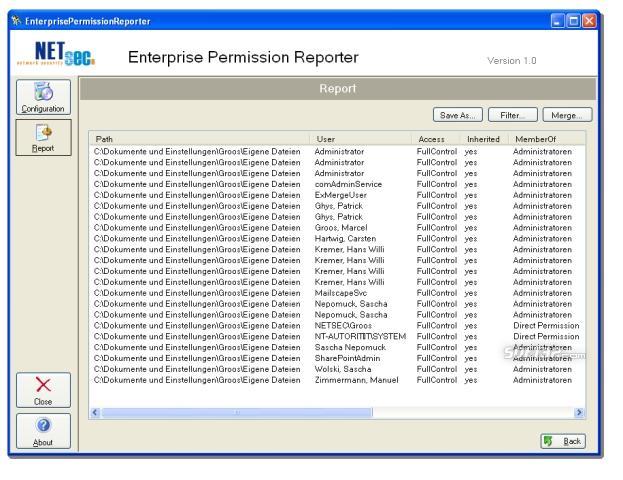Click the path cell of Wolski, Sascha row
Viewport: 623px width, 480px height.
coord(197,369)
